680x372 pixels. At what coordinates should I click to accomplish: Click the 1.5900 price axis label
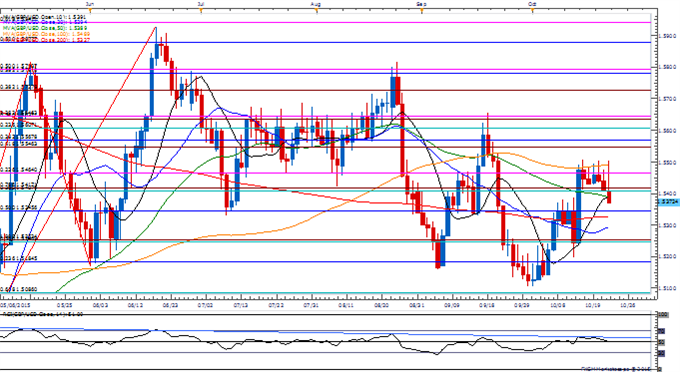click(x=667, y=36)
